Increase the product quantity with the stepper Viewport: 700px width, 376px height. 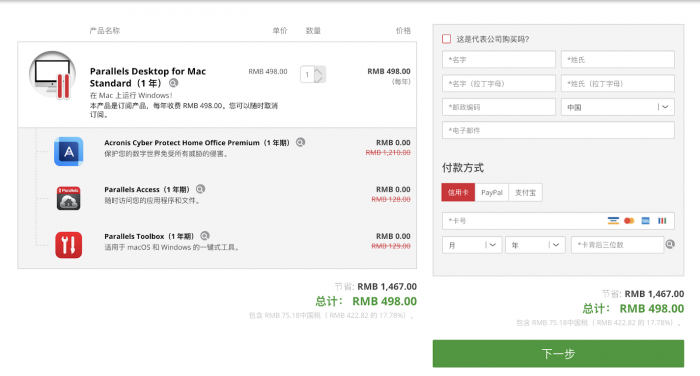pyautogui.click(x=319, y=70)
